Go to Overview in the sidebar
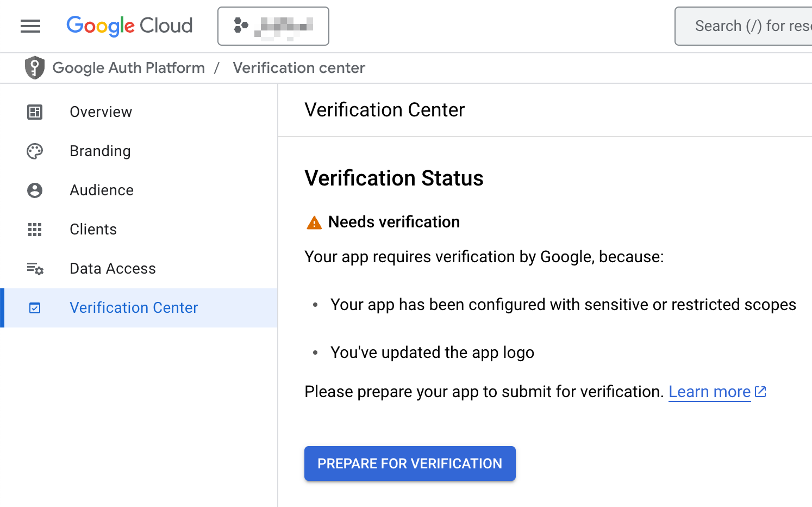 101,112
